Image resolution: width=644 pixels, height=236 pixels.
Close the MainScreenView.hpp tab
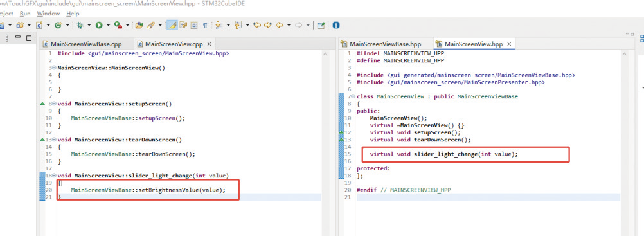coord(509,44)
